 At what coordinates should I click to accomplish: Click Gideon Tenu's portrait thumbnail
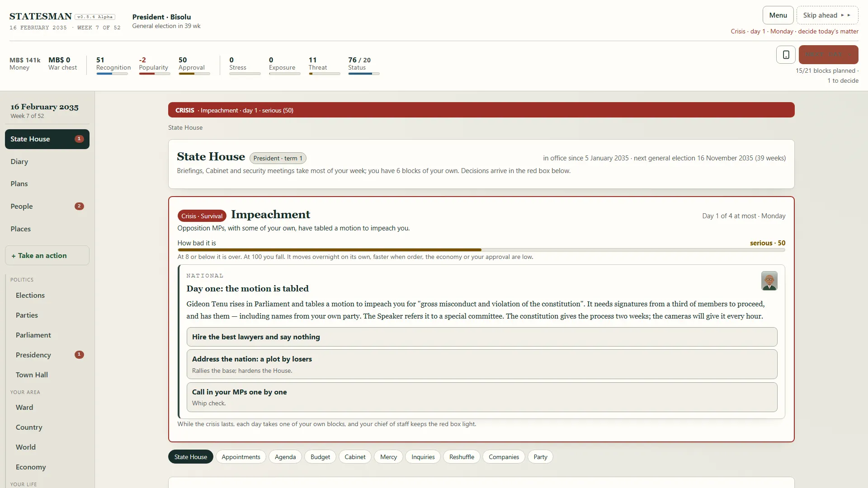tap(769, 281)
